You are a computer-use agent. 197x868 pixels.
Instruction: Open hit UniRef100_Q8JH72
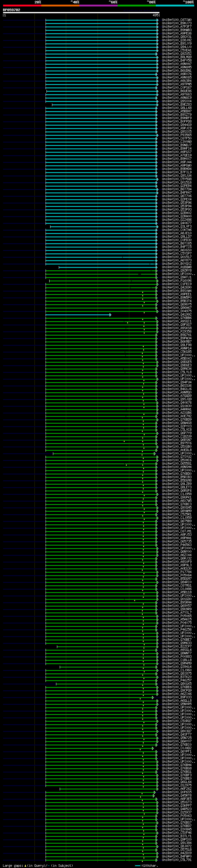[177, 846]
